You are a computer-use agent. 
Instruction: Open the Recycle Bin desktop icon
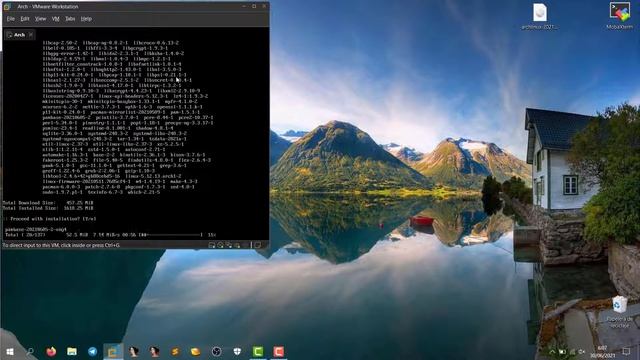(x=620, y=312)
